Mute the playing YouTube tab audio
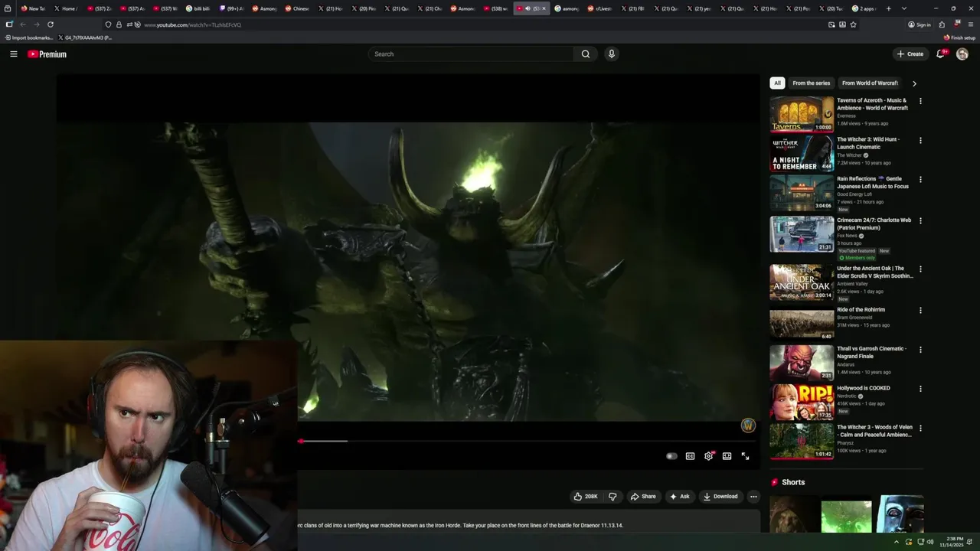Image resolution: width=980 pixels, height=551 pixels. click(528, 8)
